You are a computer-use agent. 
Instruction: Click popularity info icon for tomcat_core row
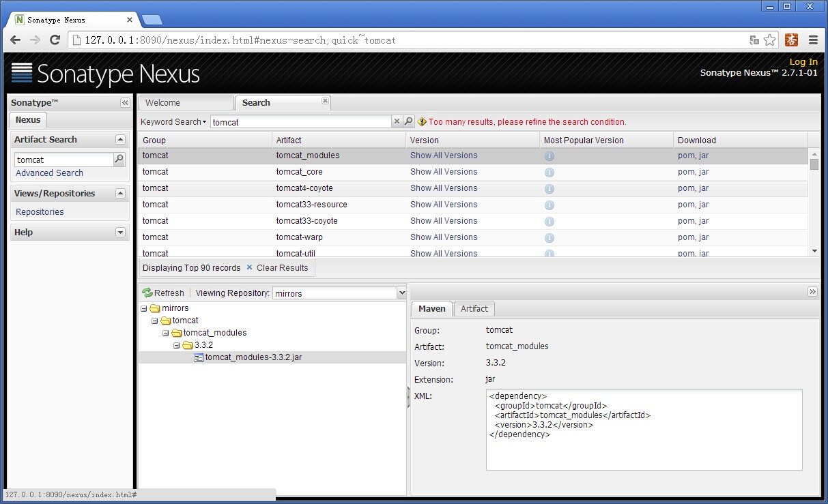pos(549,172)
